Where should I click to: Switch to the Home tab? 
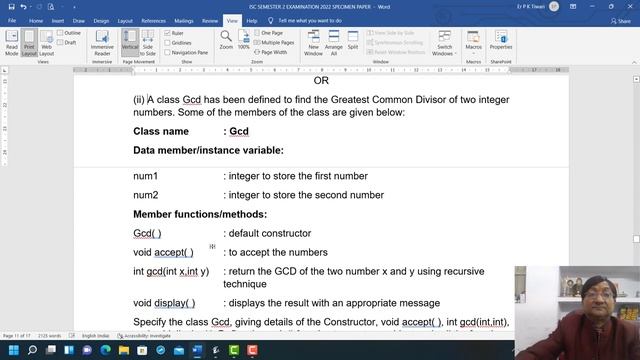pos(36,21)
